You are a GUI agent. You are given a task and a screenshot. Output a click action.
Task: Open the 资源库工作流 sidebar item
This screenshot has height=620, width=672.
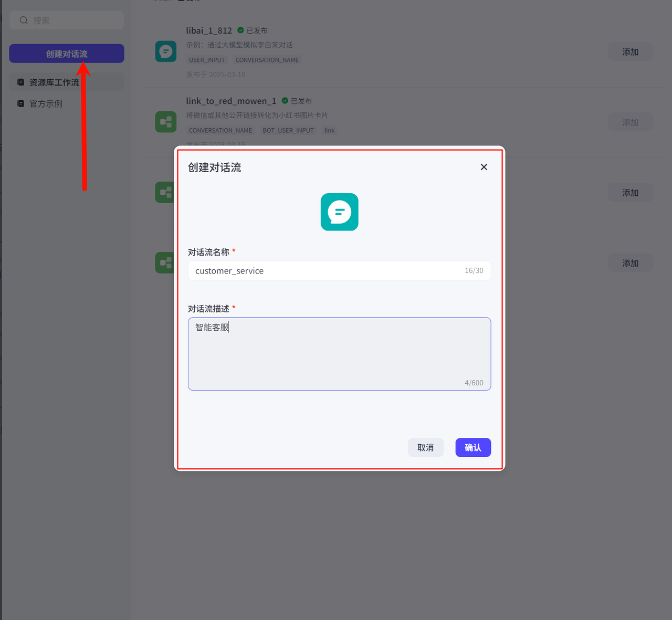point(54,82)
